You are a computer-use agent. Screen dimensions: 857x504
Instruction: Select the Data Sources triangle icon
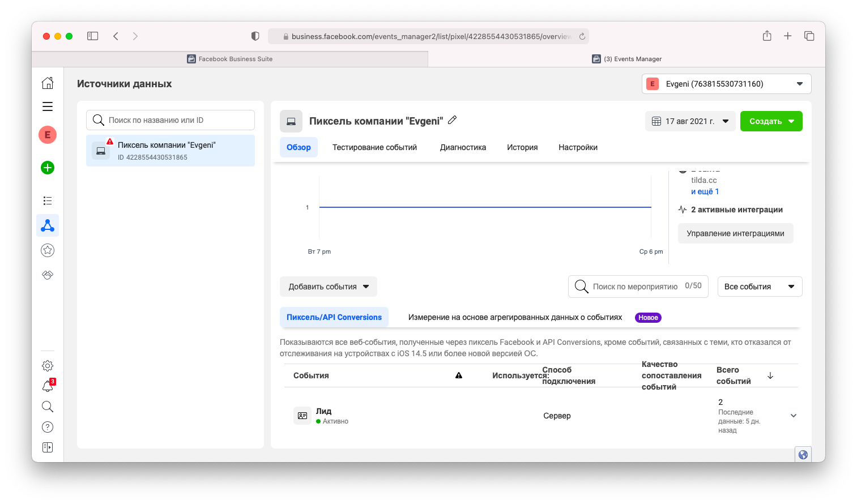[48, 225]
